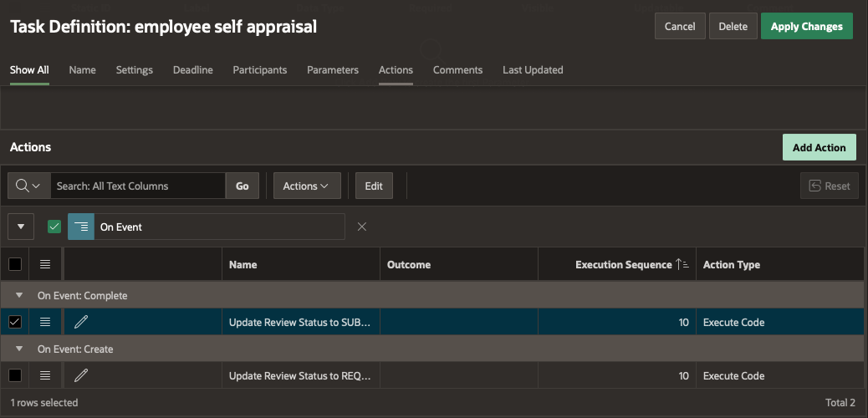This screenshot has width=868, height=418.
Task: Edit the SUBMITTED status action with pencil
Action: click(x=81, y=322)
